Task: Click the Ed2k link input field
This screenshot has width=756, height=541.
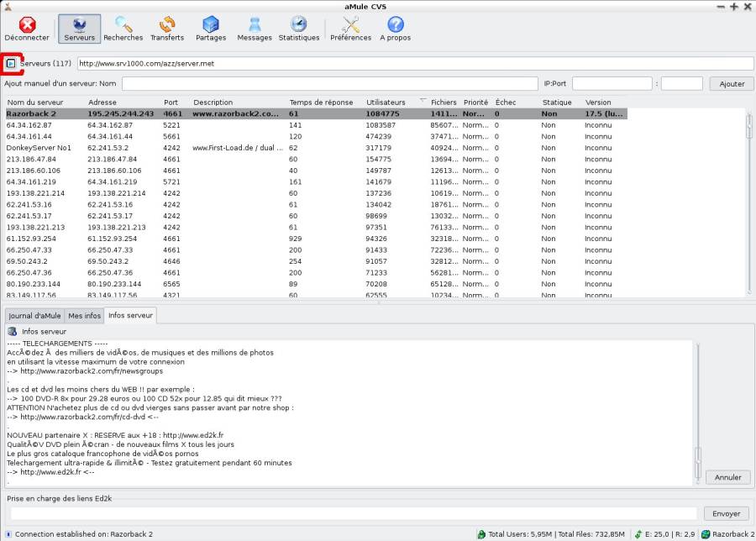Action: tap(354, 513)
